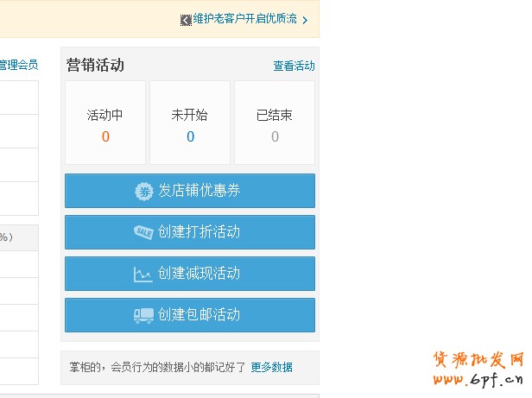The width and height of the screenshot is (532, 398).
Task: Click the blue 未开始 count number
Action: pyautogui.click(x=190, y=136)
